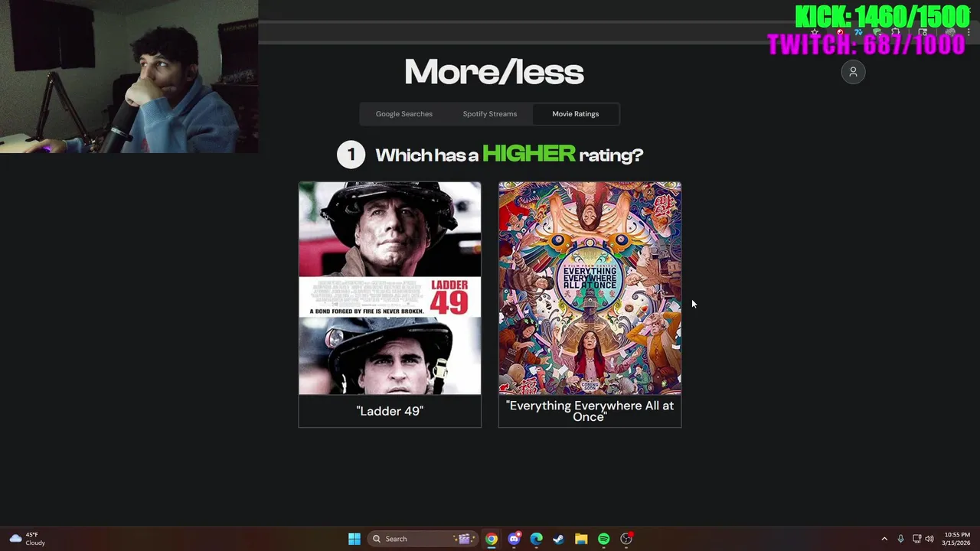The height and width of the screenshot is (551, 980).
Task: Switch to the Google Searches tab
Action: [404, 114]
